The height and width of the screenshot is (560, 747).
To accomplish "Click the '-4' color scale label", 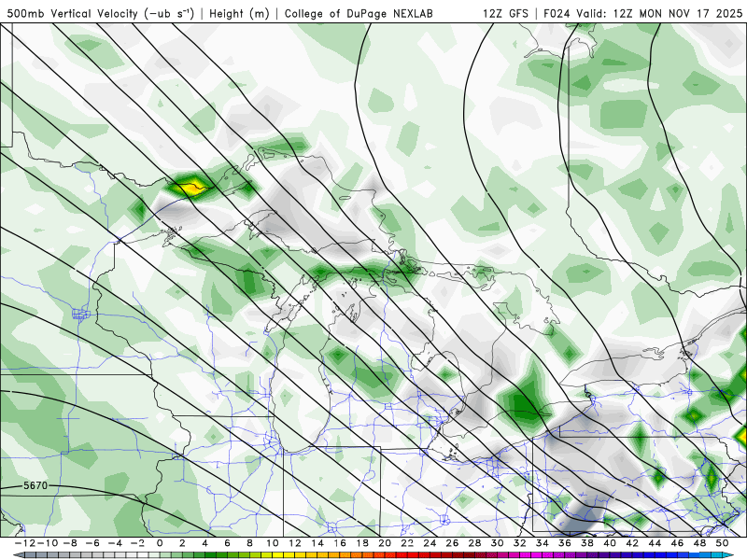I will pyautogui.click(x=114, y=543).
